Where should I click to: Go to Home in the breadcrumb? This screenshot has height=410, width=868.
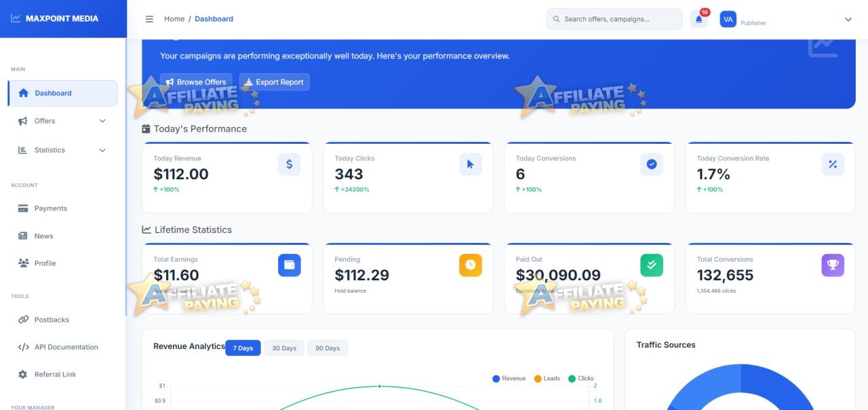click(174, 19)
